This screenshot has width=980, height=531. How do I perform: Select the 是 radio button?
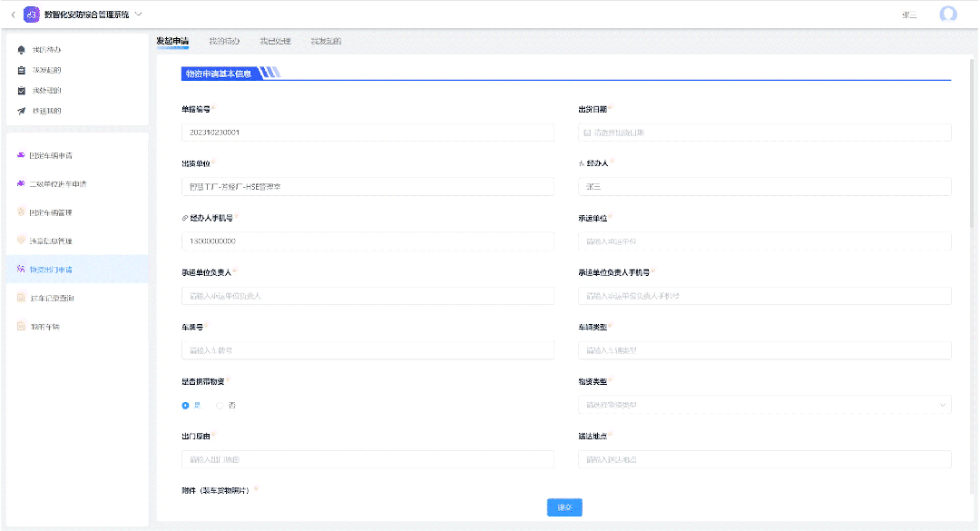pyautogui.click(x=186, y=406)
